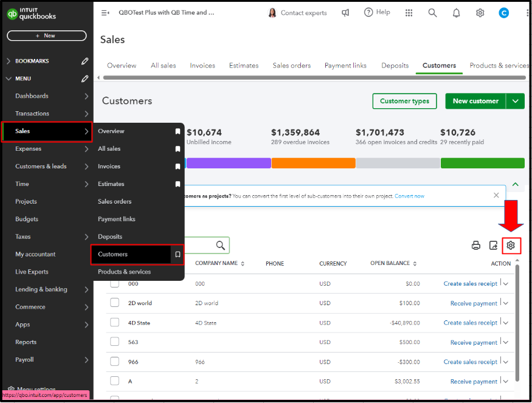Viewport: 532px width, 403px height.
Task: Open the apps grid icon
Action: 409,13
